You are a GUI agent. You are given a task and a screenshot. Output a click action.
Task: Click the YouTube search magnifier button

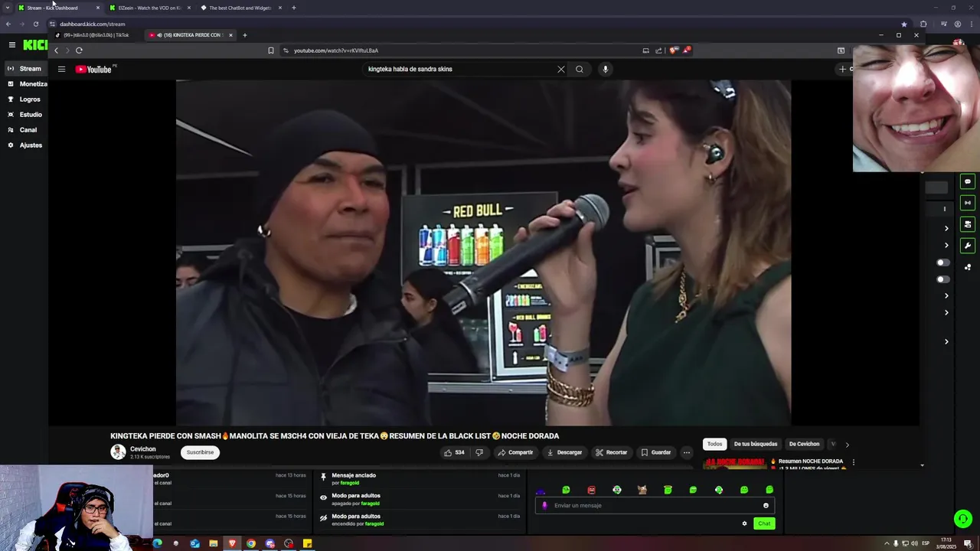580,69
